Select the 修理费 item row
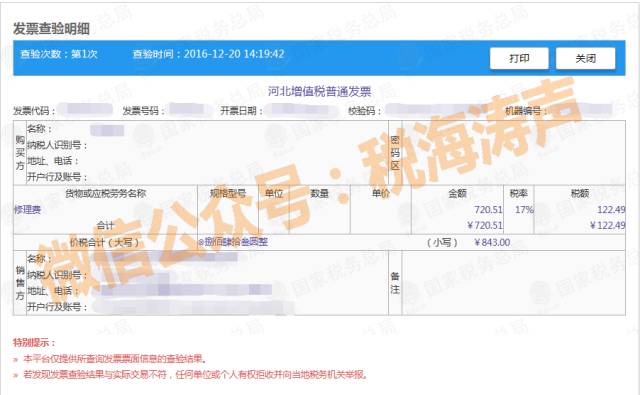The width and height of the screenshot is (640, 395). [x=319, y=210]
